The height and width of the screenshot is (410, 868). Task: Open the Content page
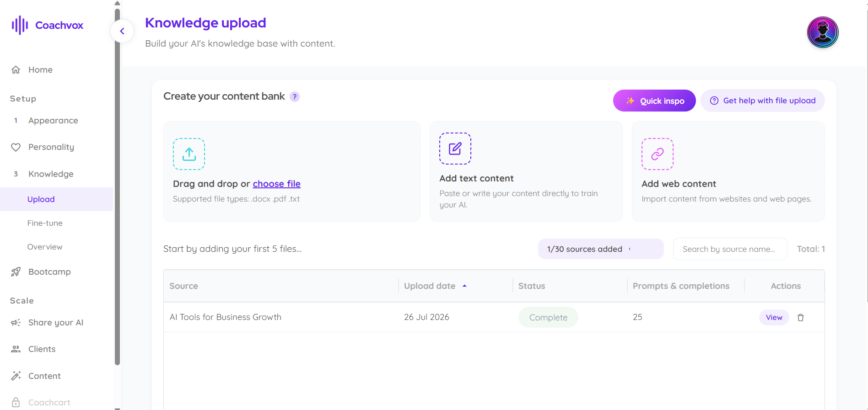click(x=44, y=376)
